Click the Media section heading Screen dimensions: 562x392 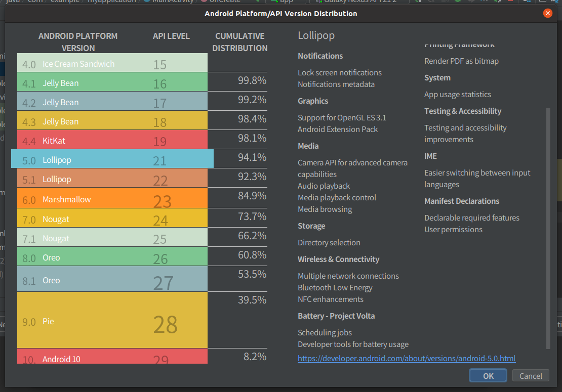coord(308,146)
